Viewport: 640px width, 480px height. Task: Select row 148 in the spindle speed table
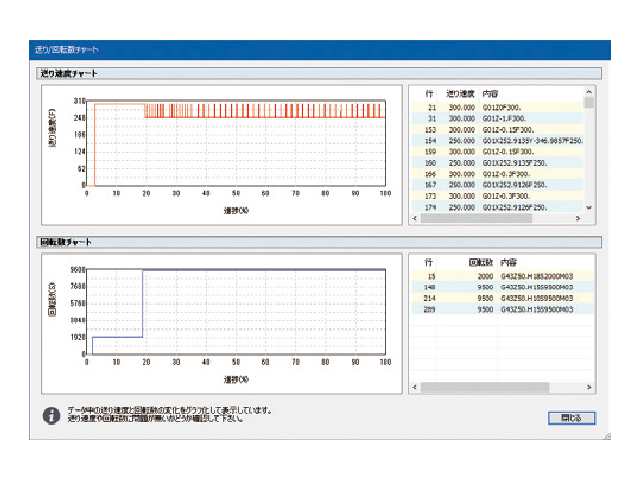[x=502, y=287]
